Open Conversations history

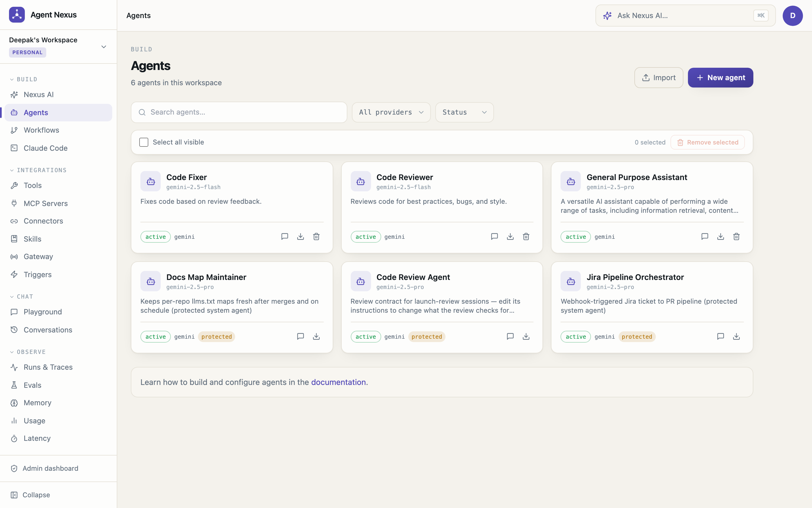[x=58, y=330]
